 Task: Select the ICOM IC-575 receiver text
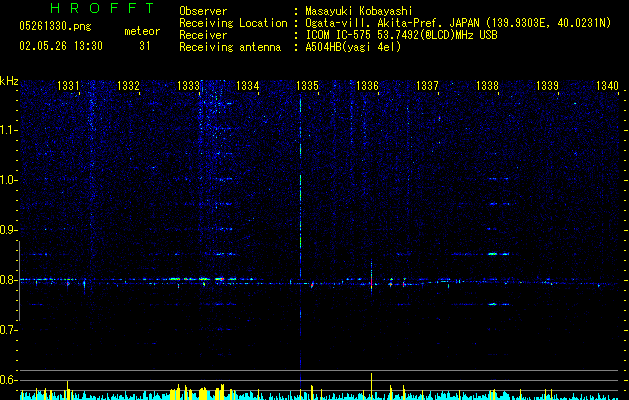401,35
